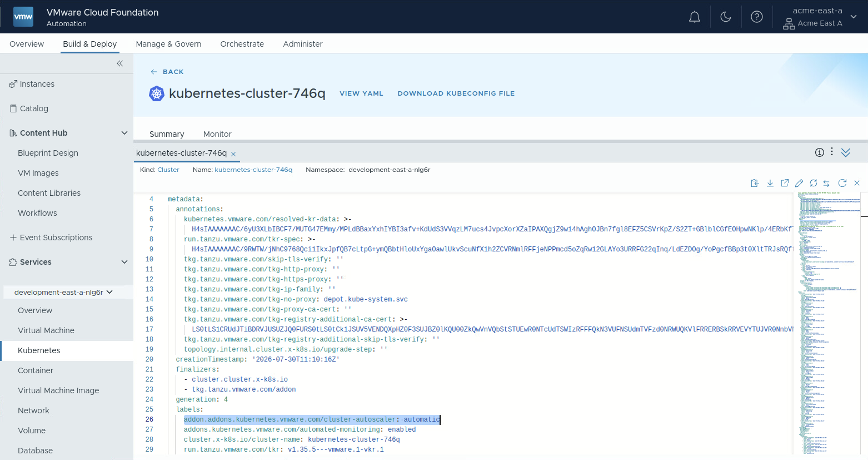Open the development-east-a-nlg6r namespace dropdown
The width and height of the screenshot is (868, 460).
tap(63, 292)
